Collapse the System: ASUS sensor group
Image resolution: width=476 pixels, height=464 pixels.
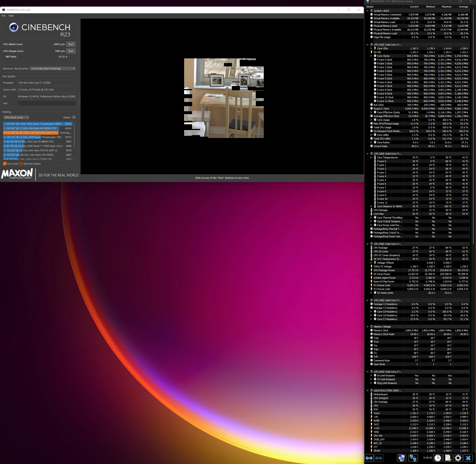pos(368,11)
